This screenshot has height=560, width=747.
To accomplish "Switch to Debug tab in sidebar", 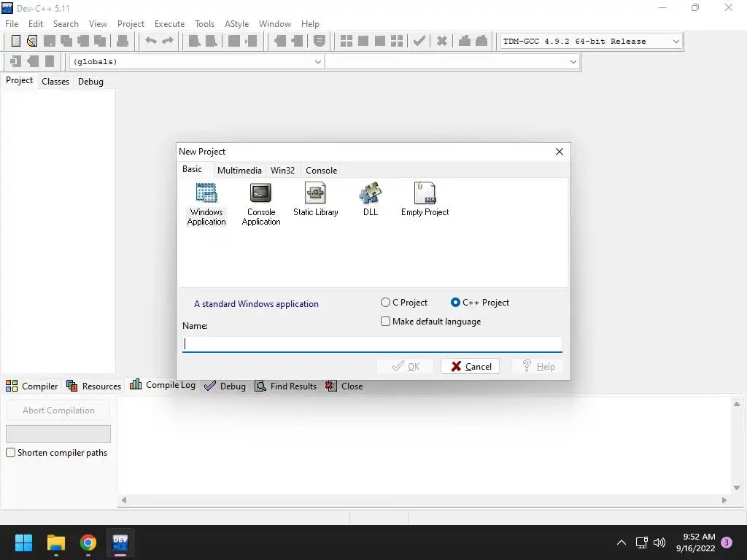I will [x=90, y=82].
